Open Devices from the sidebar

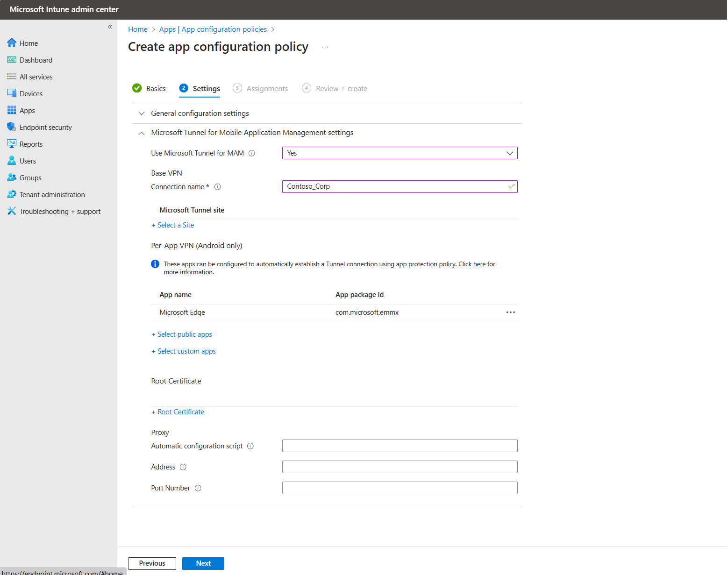[30, 93]
